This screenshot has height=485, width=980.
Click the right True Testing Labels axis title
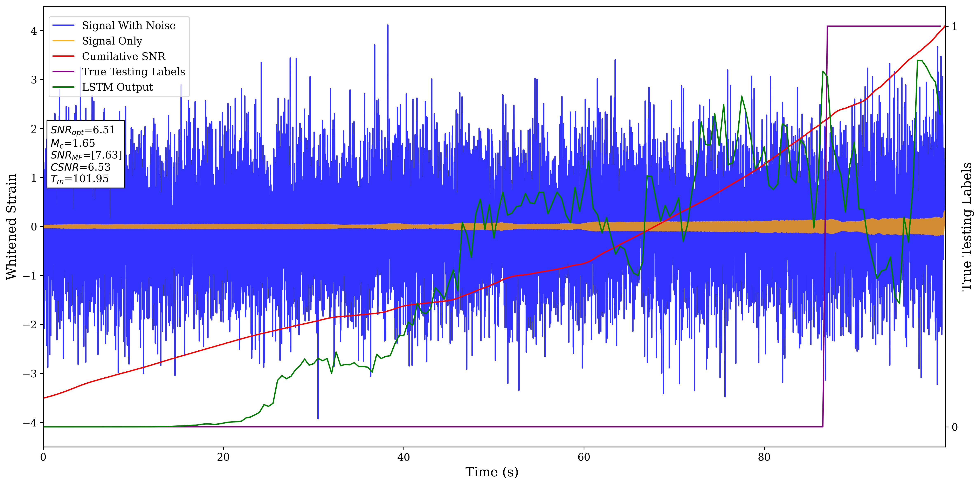(967, 227)
